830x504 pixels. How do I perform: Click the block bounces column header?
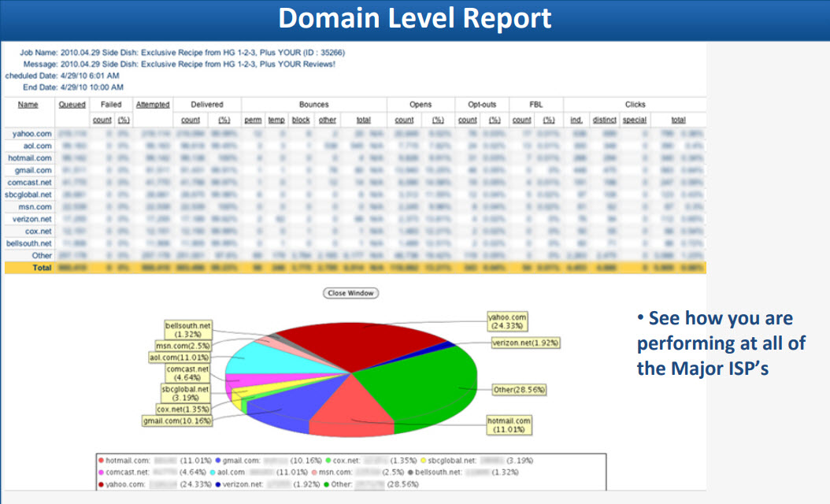(x=301, y=120)
